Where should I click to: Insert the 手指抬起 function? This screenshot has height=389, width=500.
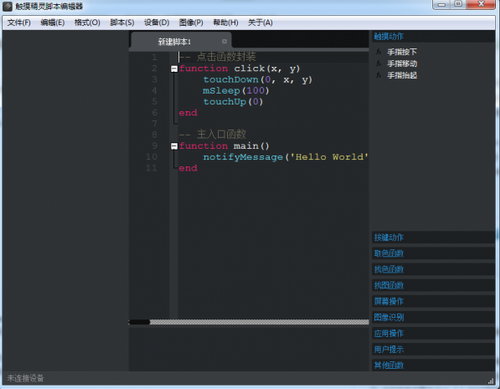tap(402, 75)
